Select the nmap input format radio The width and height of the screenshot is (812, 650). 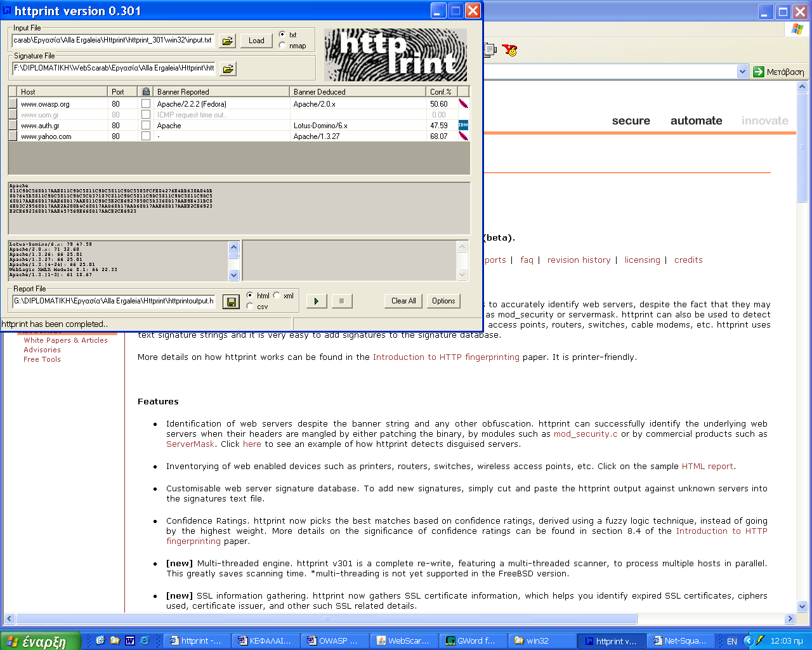click(282, 45)
